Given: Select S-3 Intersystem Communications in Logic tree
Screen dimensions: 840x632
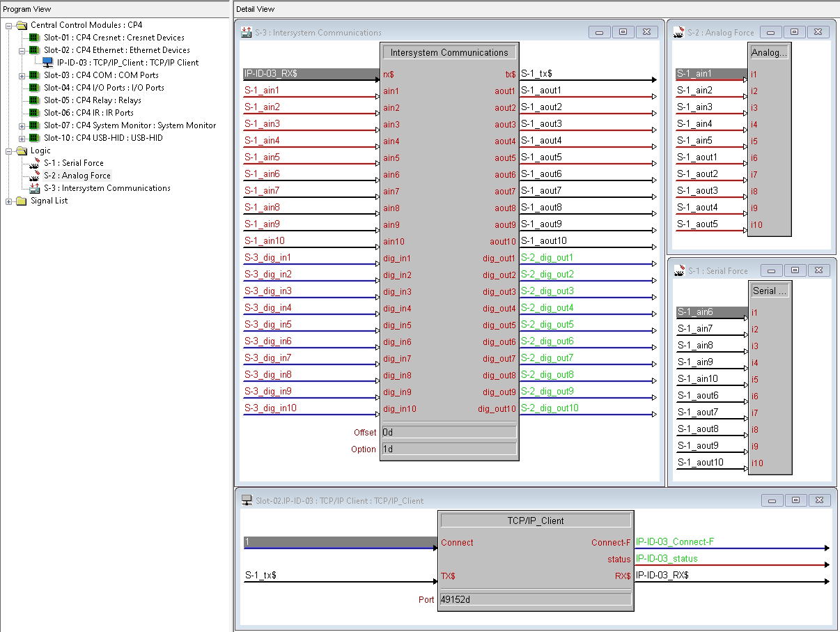Looking at the screenshot, I should (x=107, y=188).
